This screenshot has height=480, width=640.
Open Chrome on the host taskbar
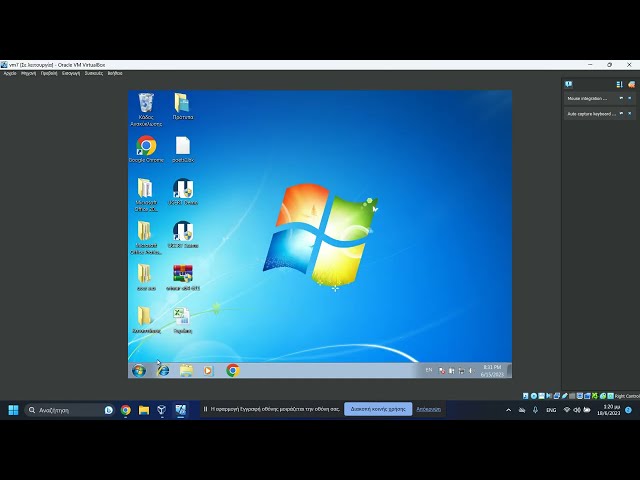tap(126, 410)
